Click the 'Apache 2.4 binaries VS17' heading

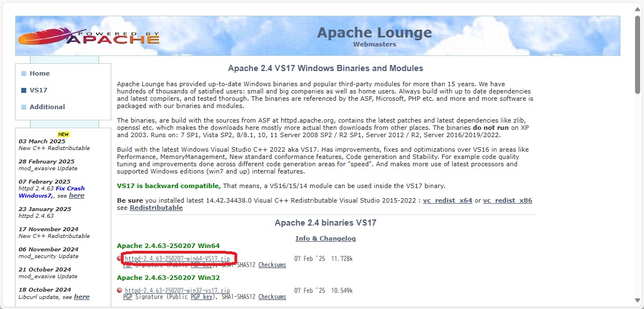point(326,223)
